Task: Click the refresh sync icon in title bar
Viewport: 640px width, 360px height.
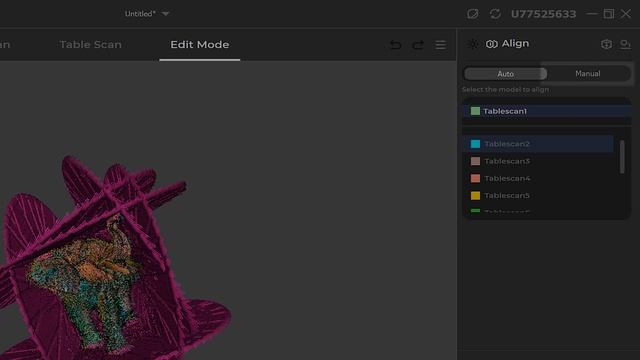Action: (495, 14)
